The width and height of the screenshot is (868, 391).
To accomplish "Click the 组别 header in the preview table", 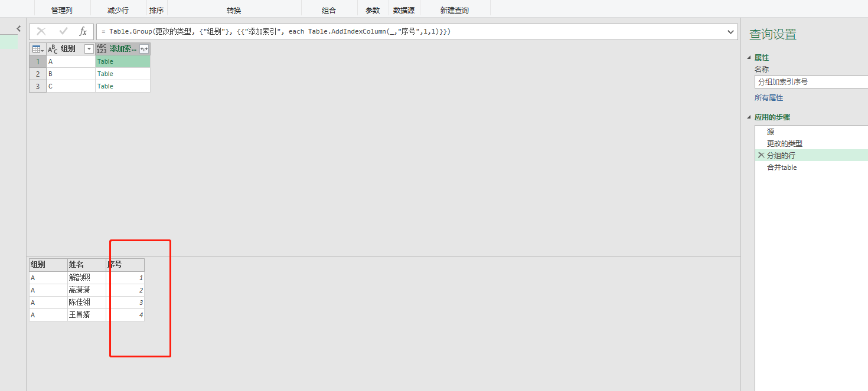I will (48, 265).
